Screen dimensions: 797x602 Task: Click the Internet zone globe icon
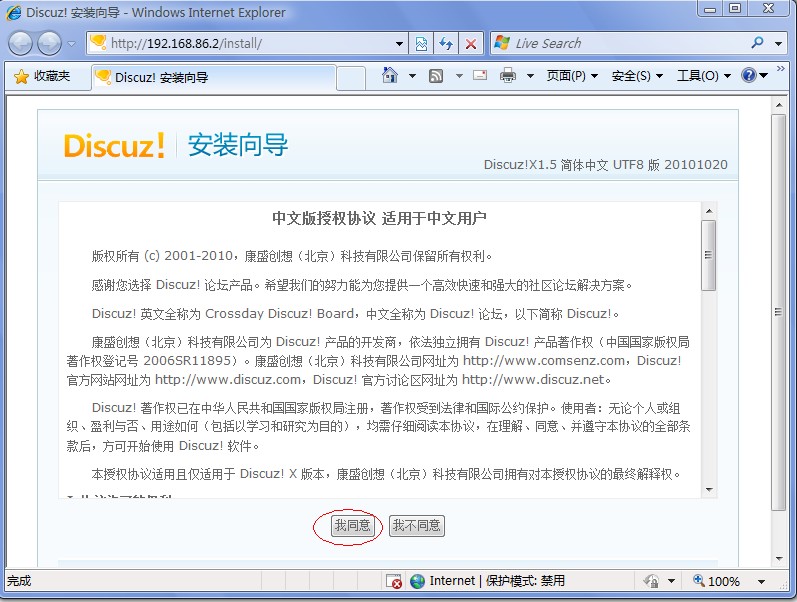pyautogui.click(x=417, y=581)
